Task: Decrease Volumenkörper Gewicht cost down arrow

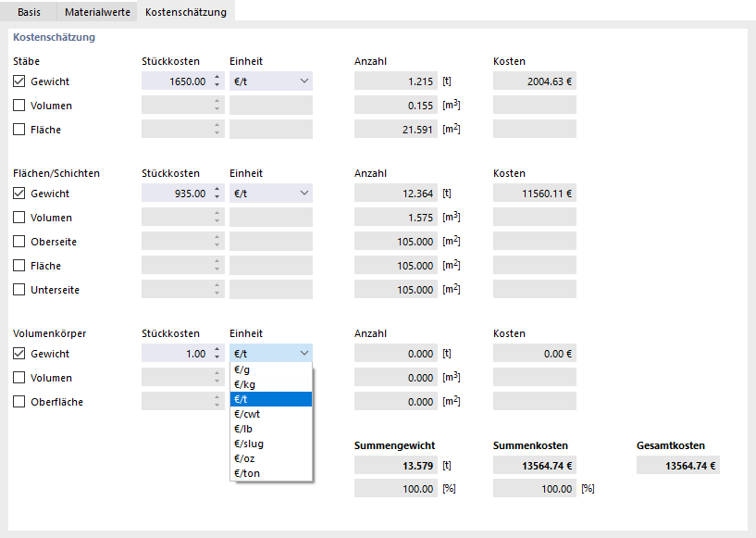Action: click(217, 357)
